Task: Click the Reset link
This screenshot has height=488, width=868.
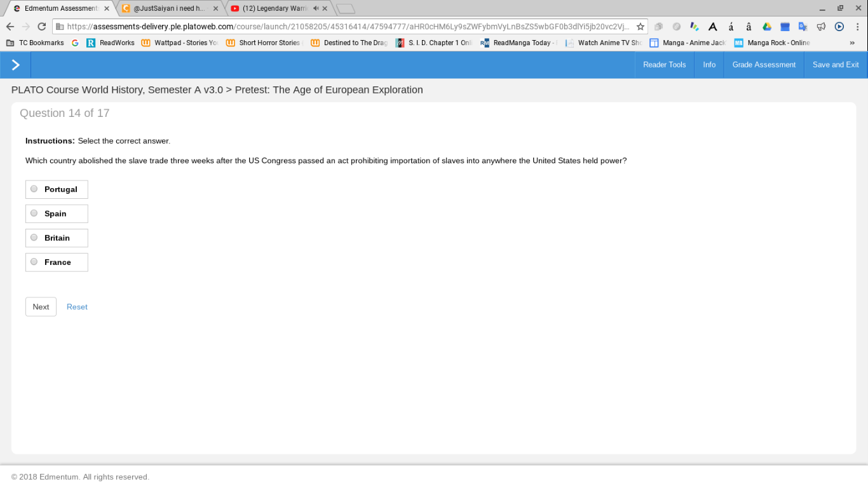Action: tap(77, 307)
